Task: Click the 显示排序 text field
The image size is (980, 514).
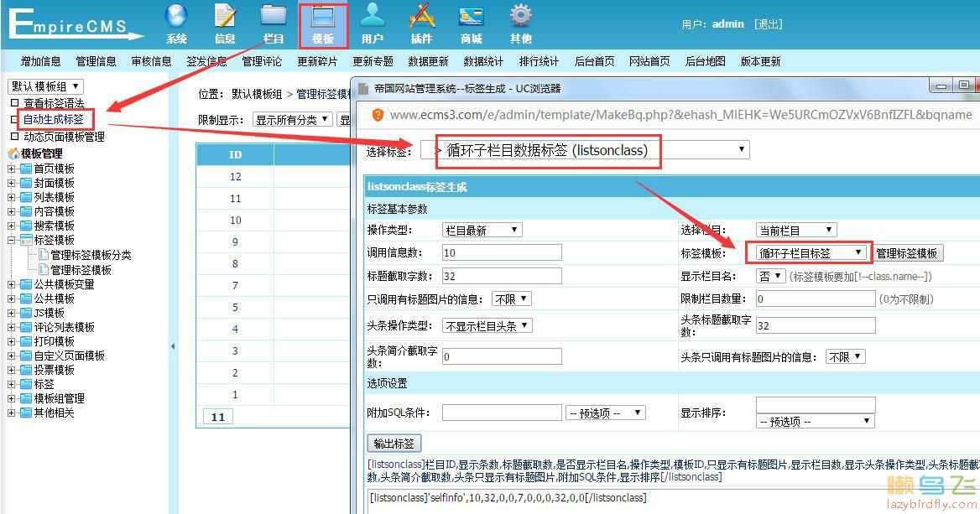Action: pos(816,405)
